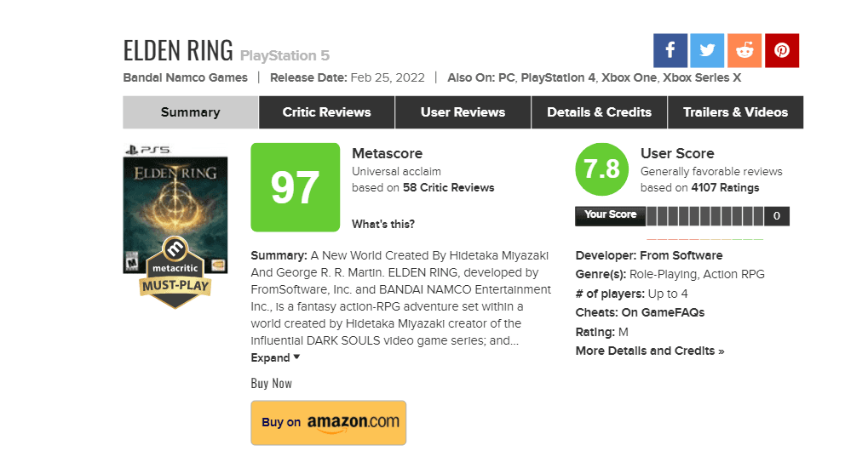This screenshot has width=868, height=451.
Task: Open the More Details and Credits link
Action: click(x=649, y=351)
